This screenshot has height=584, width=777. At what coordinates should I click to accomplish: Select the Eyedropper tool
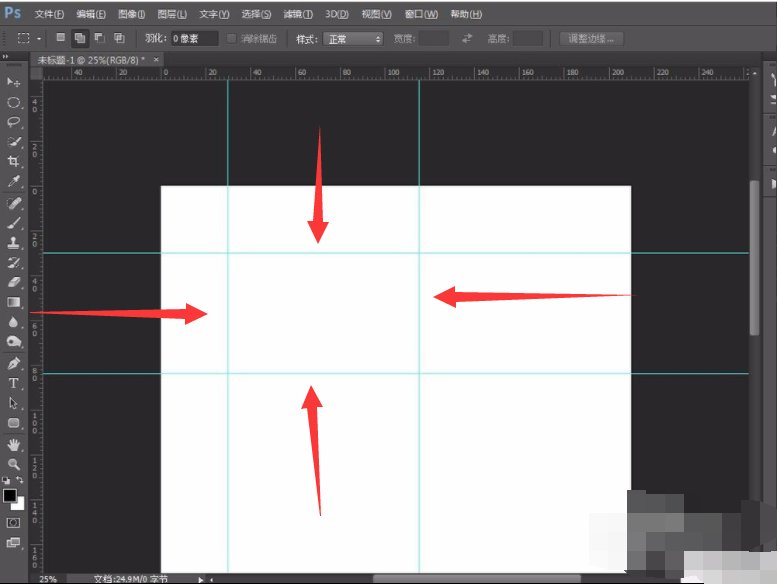14,182
